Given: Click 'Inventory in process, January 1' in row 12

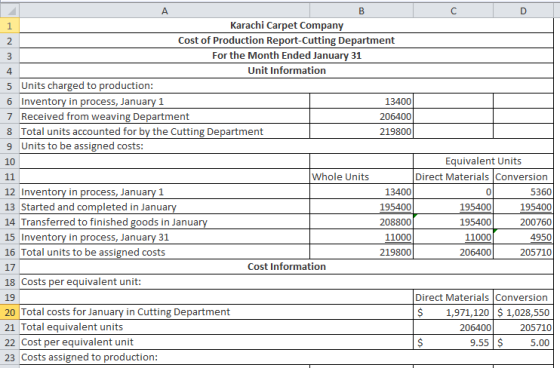Looking at the screenshot, I should pos(164,192).
